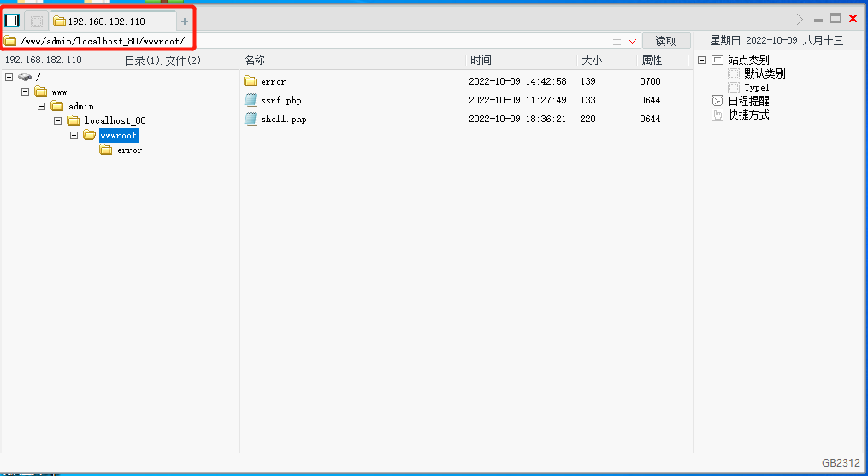Select the admin folder in tree

(x=81, y=106)
